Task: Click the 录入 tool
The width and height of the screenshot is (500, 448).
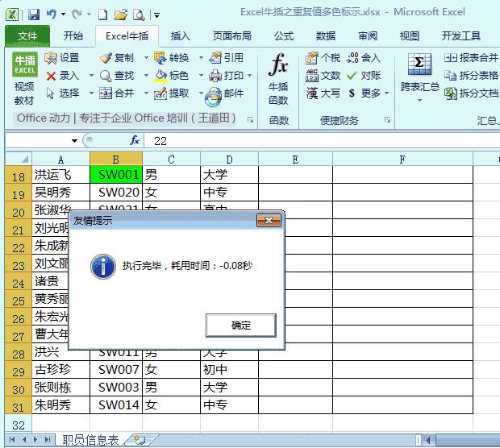Action: tap(62, 76)
